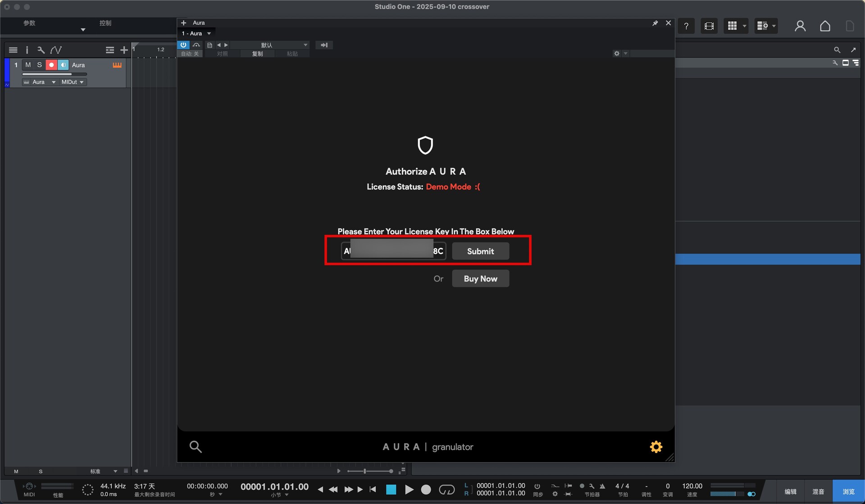
Task: Open the 小节 bars unit dropdown
Action: coord(280,495)
